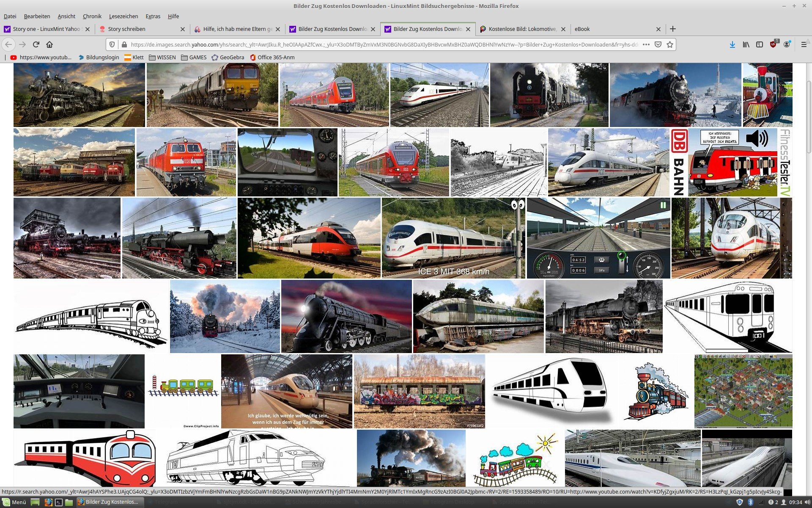Screen dimensions: 812x508
Task: Click the reload page button
Action: click(x=36, y=44)
